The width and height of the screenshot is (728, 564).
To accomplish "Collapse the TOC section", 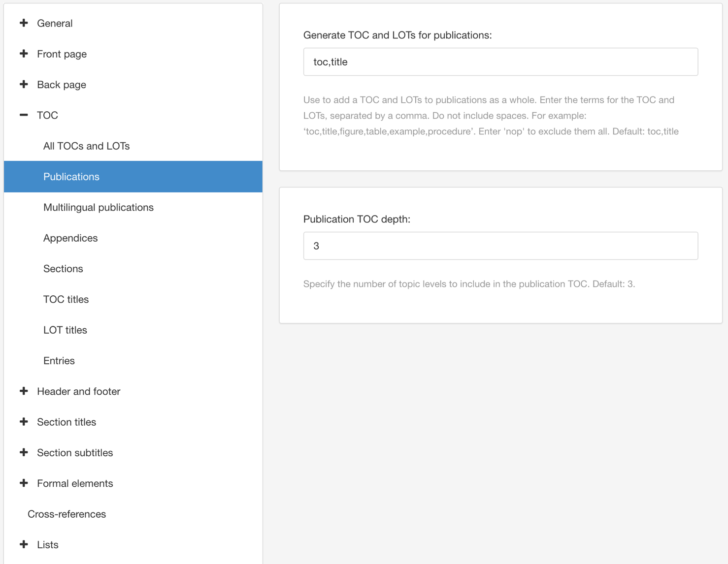I will click(x=24, y=115).
